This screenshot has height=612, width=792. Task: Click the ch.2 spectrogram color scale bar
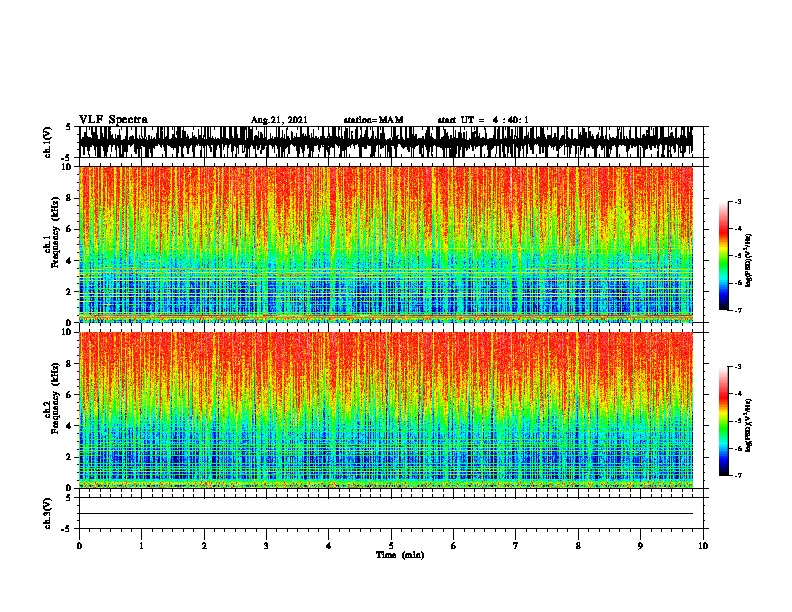click(x=724, y=421)
